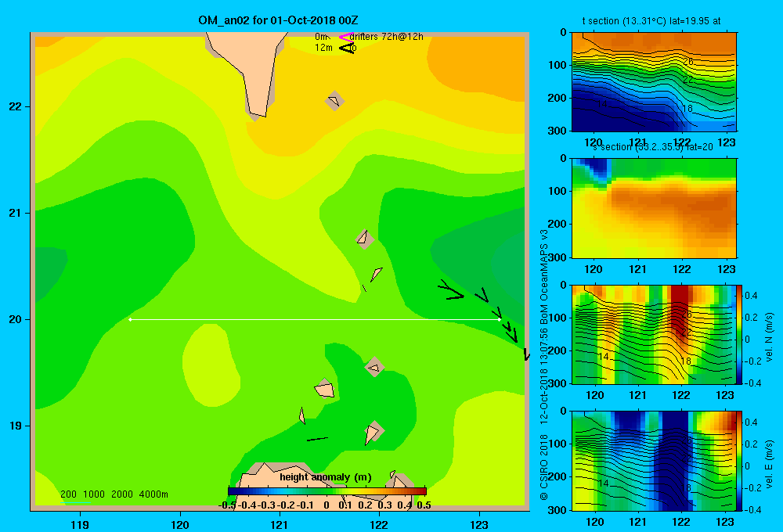The image size is (783, 532).
Task: Click the westernmost black drifter arrow on map
Action: 450,290
